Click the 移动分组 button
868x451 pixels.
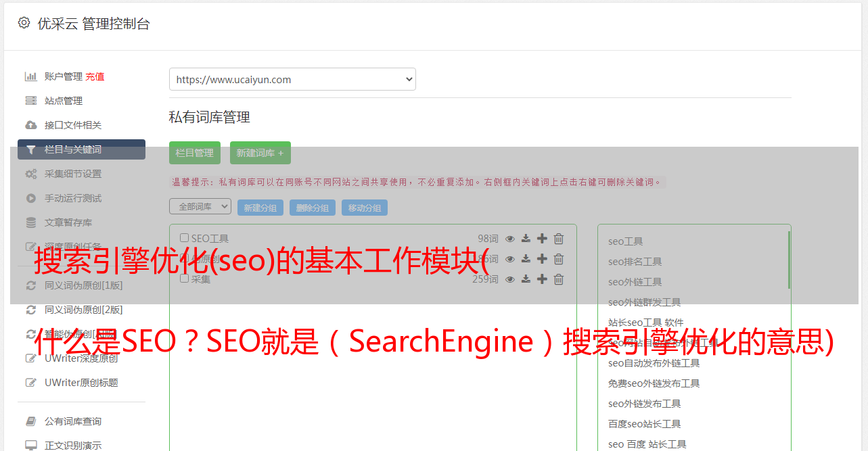pyautogui.click(x=365, y=208)
